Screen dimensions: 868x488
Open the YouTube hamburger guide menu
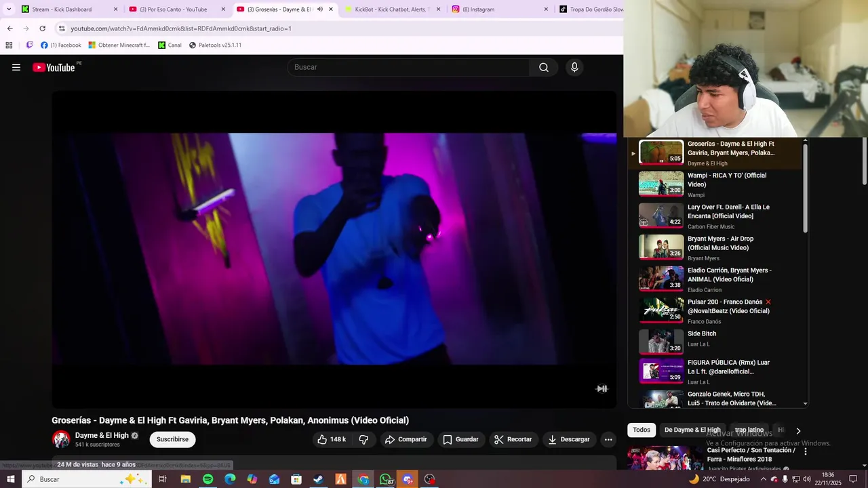tap(16, 67)
